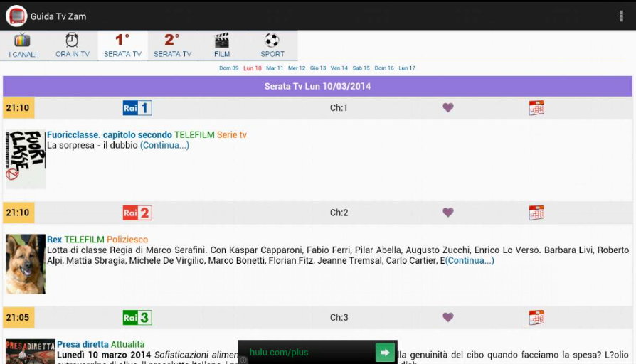
Task: Click the Poliziesco genre label for Rex
Action: tap(127, 240)
